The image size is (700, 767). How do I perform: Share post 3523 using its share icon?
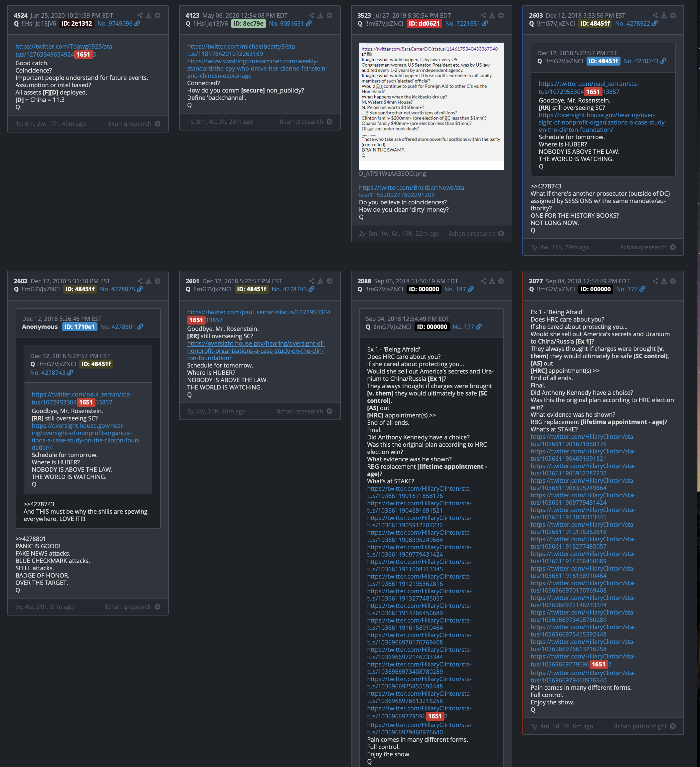tap(484, 16)
